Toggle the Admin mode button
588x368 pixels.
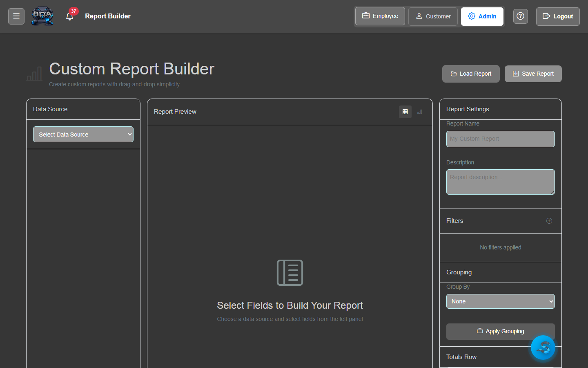482,16
